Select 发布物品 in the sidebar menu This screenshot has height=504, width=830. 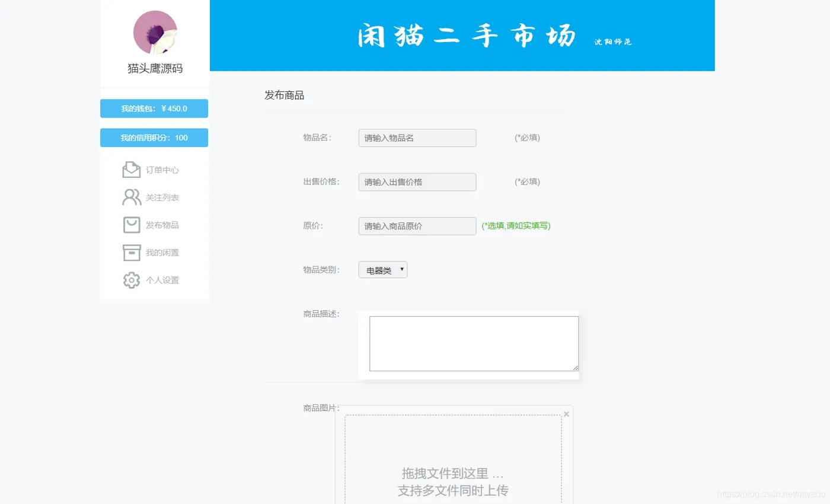point(162,225)
